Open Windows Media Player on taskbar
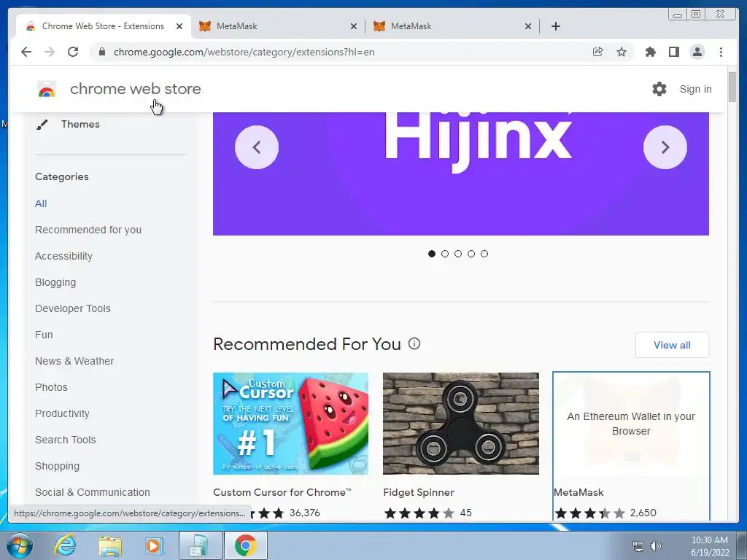This screenshot has height=560, width=747. click(x=154, y=545)
